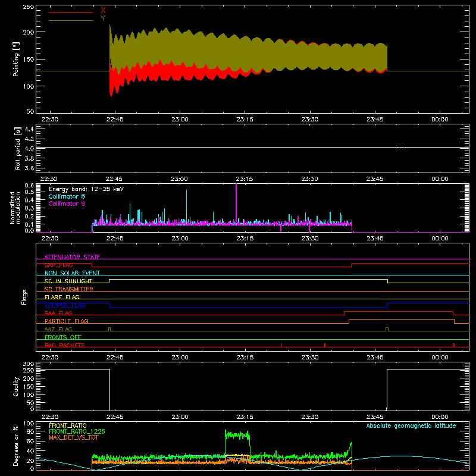Click the tall cyan Collimator 8 spike near 23:01
Viewport: 476px width, 476px height.
[x=186, y=206]
